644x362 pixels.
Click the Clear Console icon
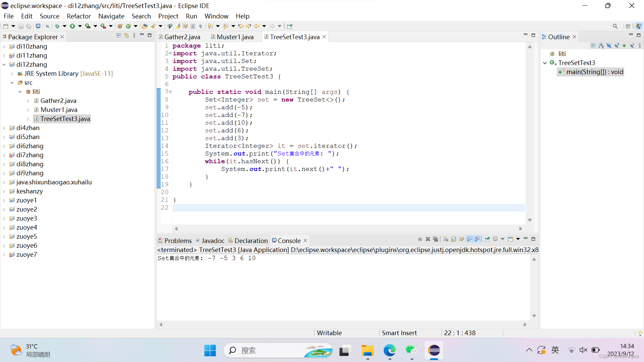tap(446, 239)
